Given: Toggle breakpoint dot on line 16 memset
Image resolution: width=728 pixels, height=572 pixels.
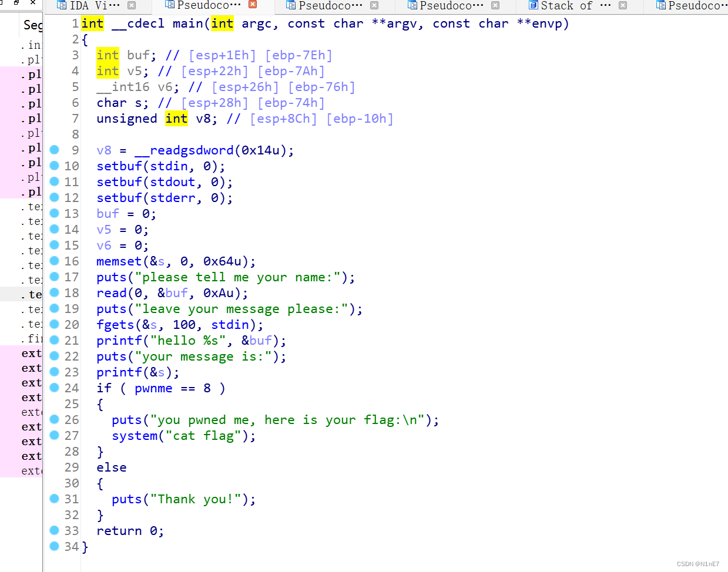Looking at the screenshot, I should (x=54, y=261).
